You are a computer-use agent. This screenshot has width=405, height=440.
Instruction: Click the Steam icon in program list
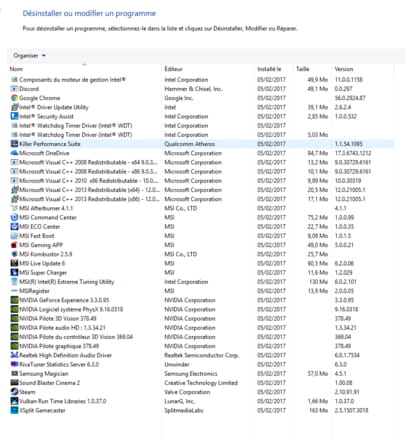point(14,392)
